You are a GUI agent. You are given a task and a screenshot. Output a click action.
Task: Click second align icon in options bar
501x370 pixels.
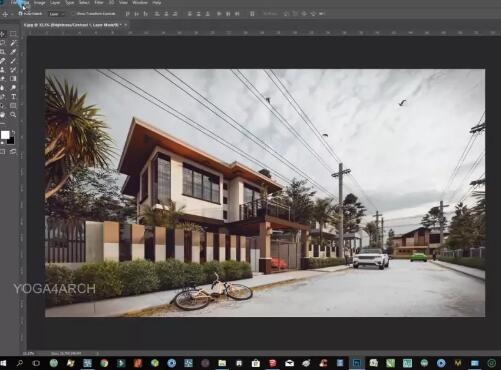[x=137, y=14]
